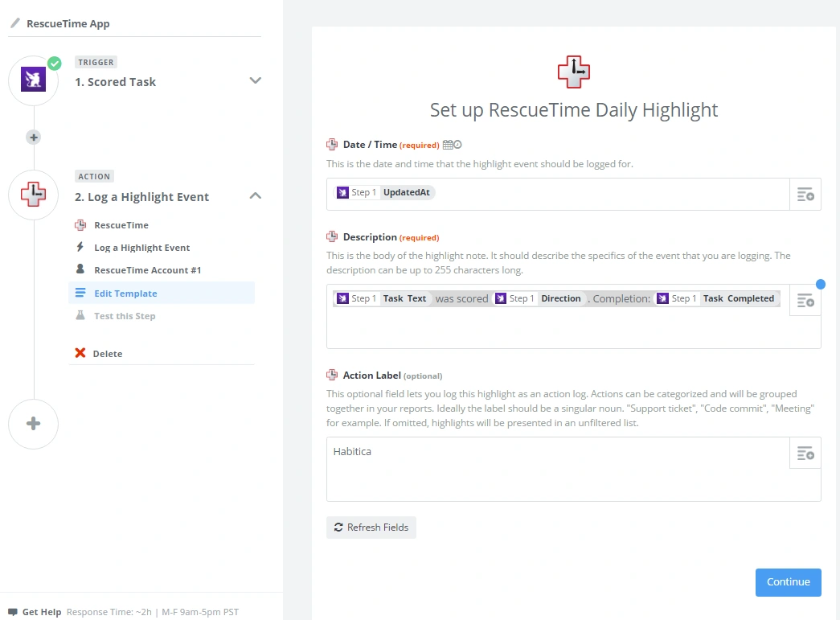Screen dimensions: 840x620
Task: Click the TRIGGER label badge
Action: 96,62
